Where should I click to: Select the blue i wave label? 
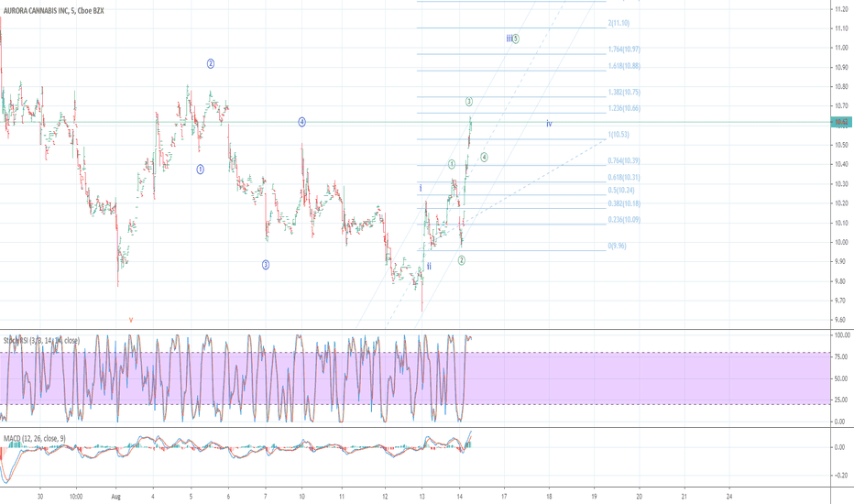click(x=421, y=188)
